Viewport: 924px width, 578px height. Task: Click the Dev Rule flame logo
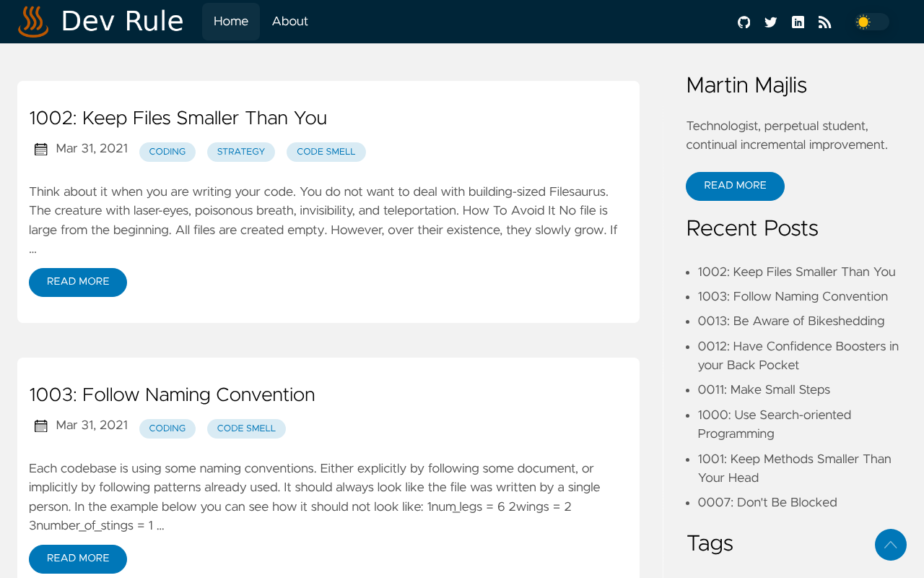coord(33,22)
